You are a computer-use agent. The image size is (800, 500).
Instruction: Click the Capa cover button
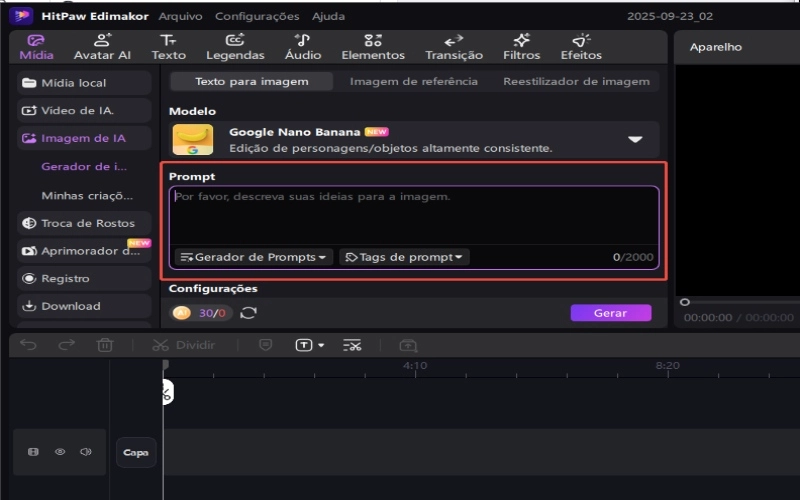[136, 453]
